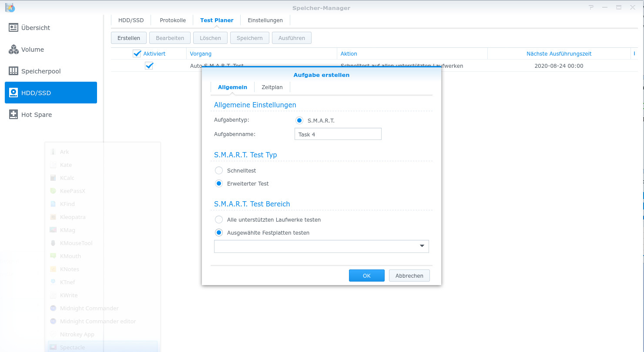Click Midnight Commander editor in faded menu
The width and height of the screenshot is (644, 352).
coord(102,321)
